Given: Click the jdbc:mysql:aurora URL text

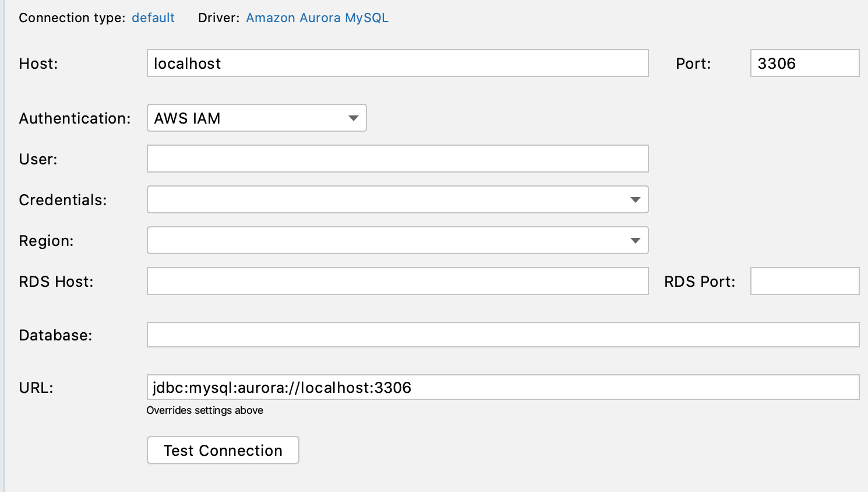Looking at the screenshot, I should [281, 388].
